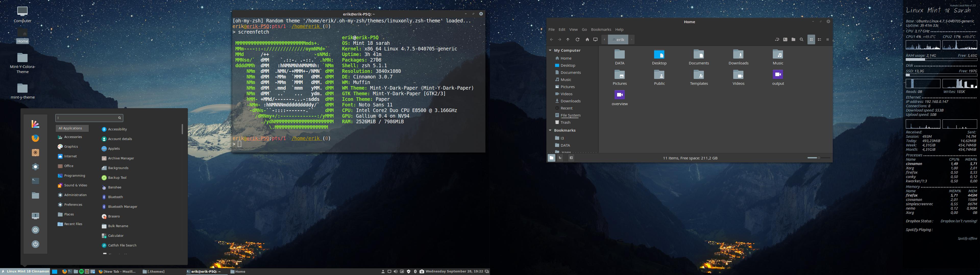Collapse the Bookmarks sidebar section
Viewport: 980px width, 275px height.
pyautogui.click(x=550, y=130)
